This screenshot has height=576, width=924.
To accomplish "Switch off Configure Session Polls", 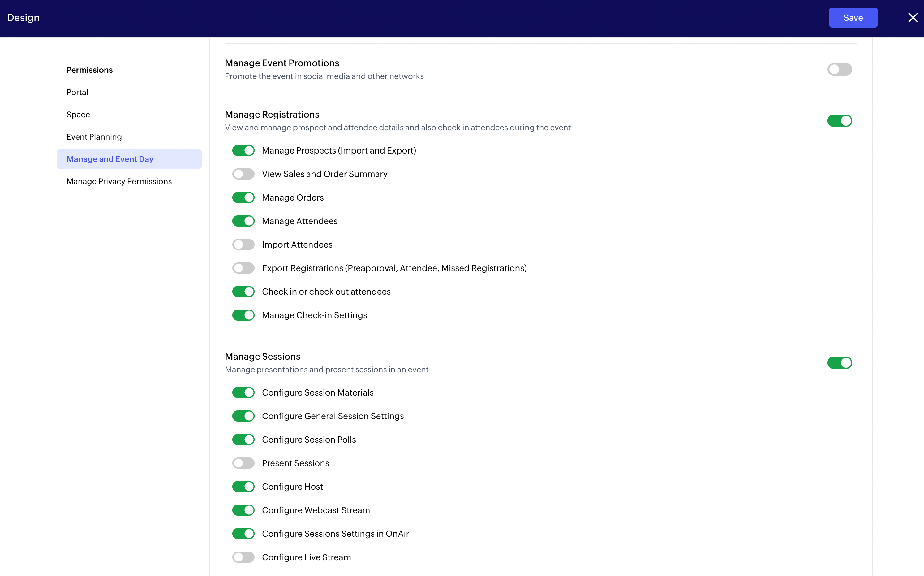I will click(243, 440).
